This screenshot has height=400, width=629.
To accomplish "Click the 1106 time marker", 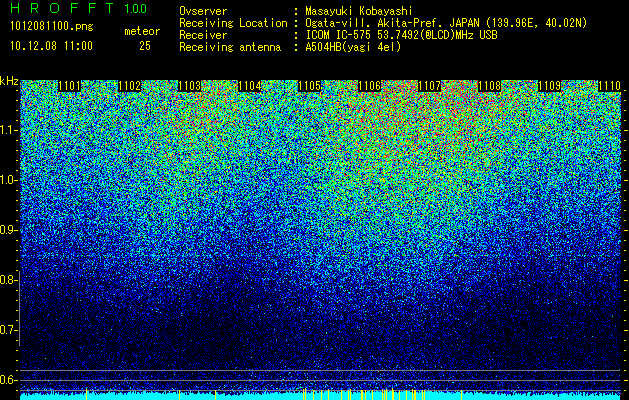I will (x=369, y=86).
